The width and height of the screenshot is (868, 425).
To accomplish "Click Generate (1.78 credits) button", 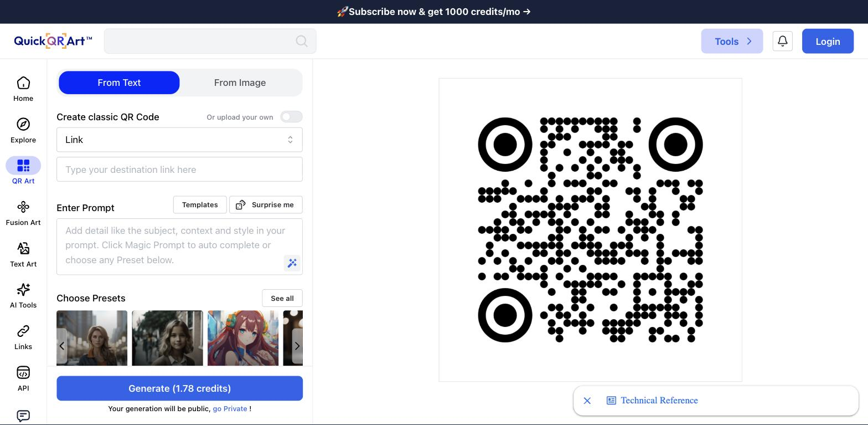I will pos(179,388).
